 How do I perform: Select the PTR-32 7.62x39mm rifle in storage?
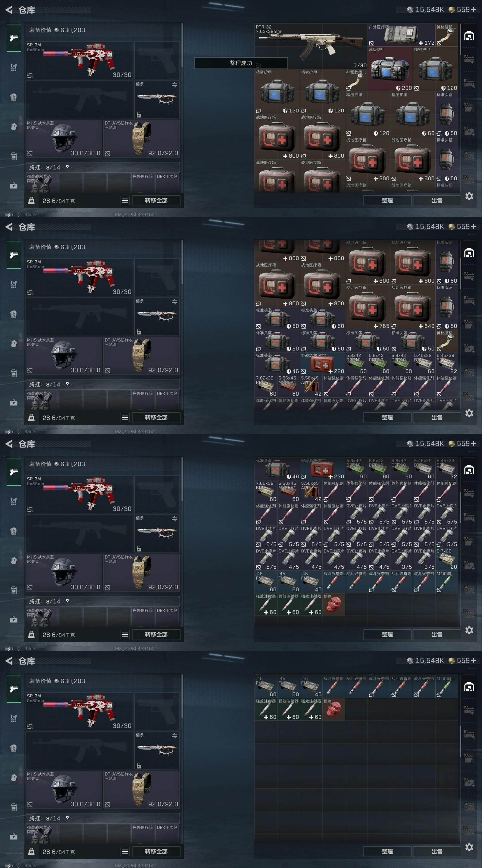coord(311,46)
